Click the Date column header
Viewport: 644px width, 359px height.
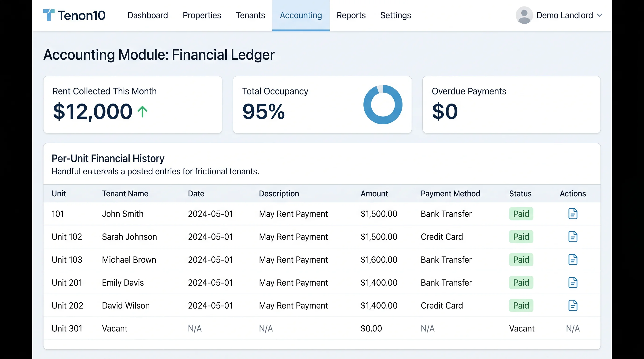[196, 194]
